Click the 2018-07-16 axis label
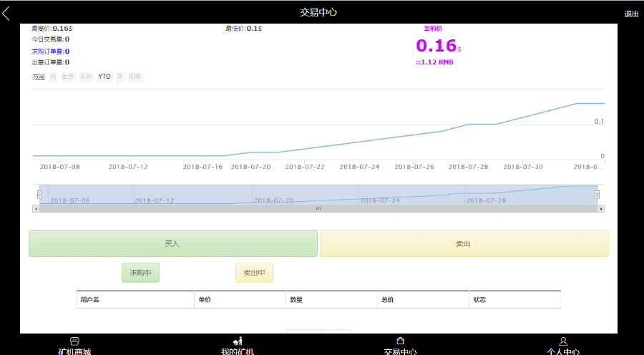 click(x=203, y=167)
